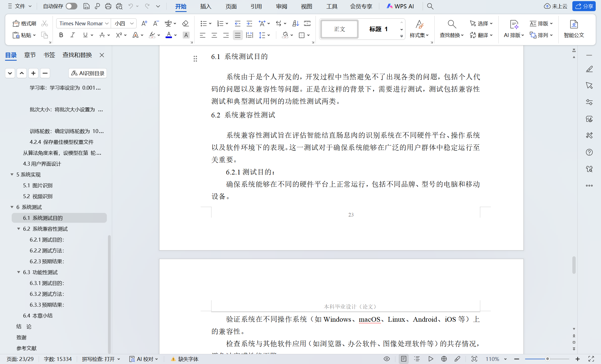Open 智能公文 button

(574, 29)
